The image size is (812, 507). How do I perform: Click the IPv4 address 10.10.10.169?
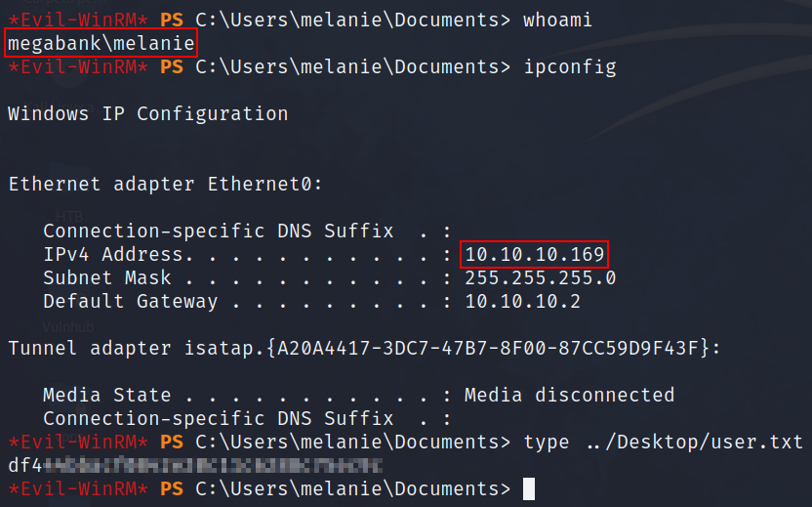point(535,255)
